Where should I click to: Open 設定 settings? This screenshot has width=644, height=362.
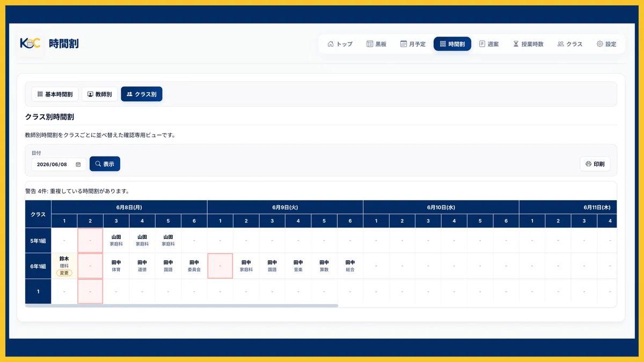pos(606,44)
